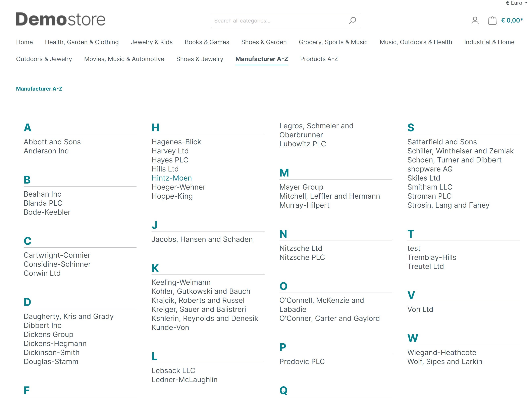Viewport: 532px width, 400px height.
Task: Open manufacturer Dickens-Hegmann
Action: click(55, 344)
